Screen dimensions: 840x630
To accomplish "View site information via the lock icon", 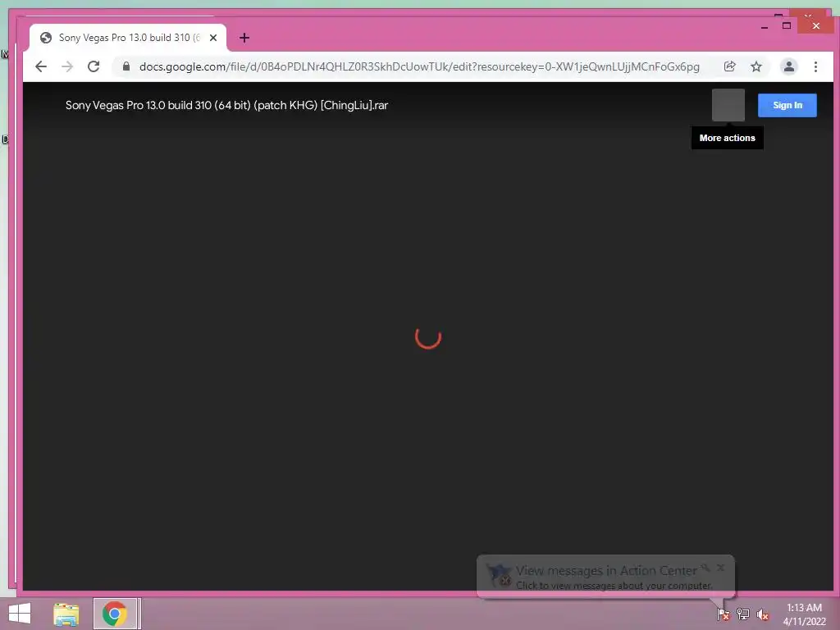I will (126, 66).
